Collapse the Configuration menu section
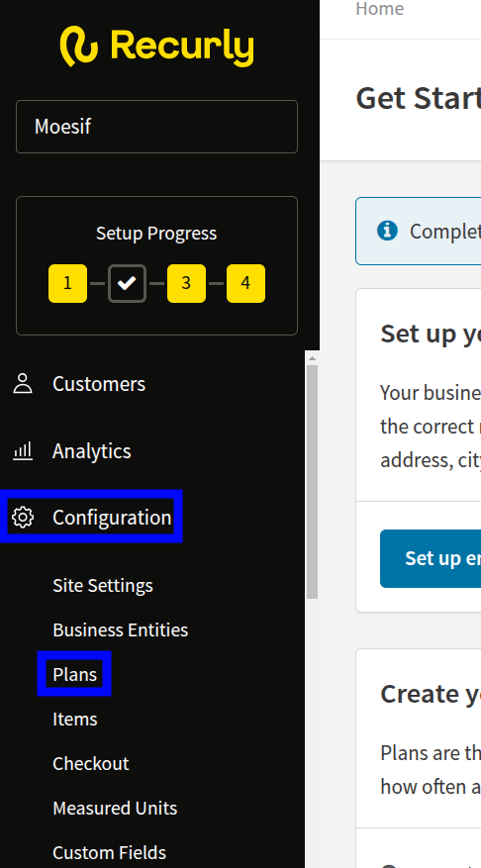 tap(91, 517)
